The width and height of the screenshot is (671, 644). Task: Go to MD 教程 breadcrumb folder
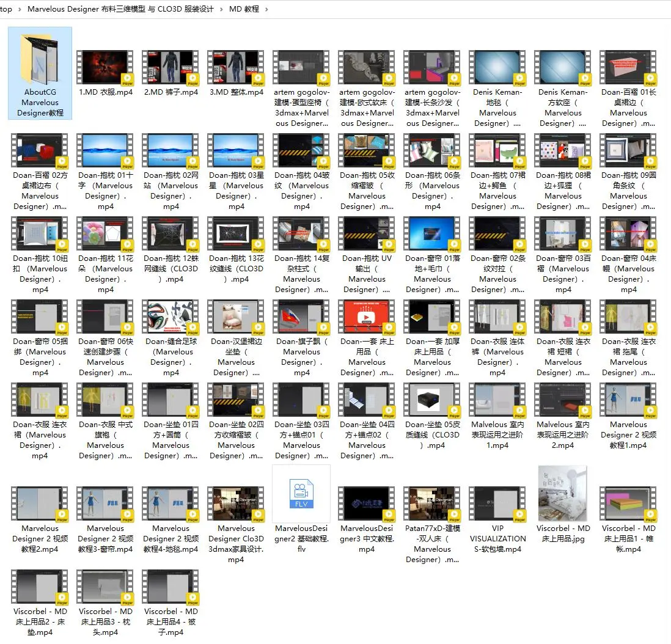coord(244,9)
